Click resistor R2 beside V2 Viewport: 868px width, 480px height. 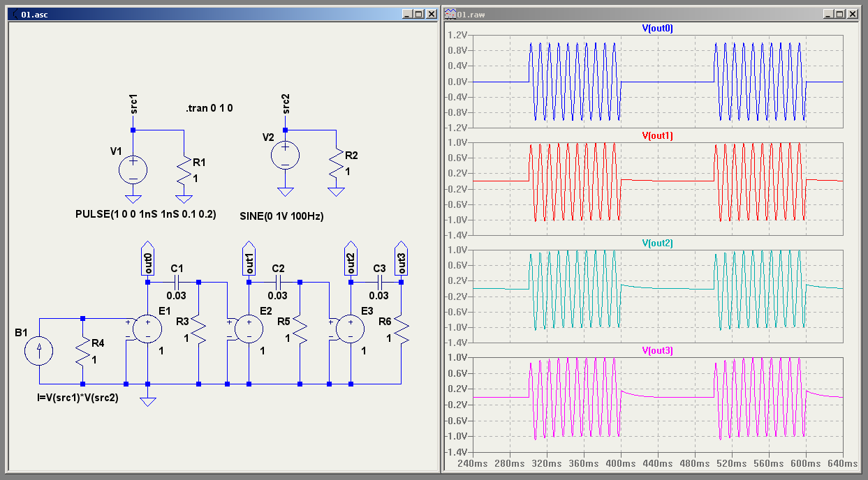coord(336,163)
